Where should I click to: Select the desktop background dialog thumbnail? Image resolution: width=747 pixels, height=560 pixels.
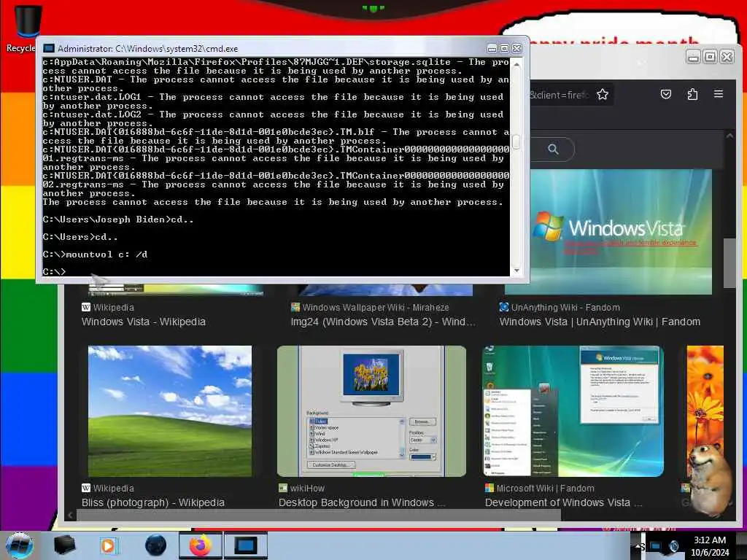click(371, 411)
